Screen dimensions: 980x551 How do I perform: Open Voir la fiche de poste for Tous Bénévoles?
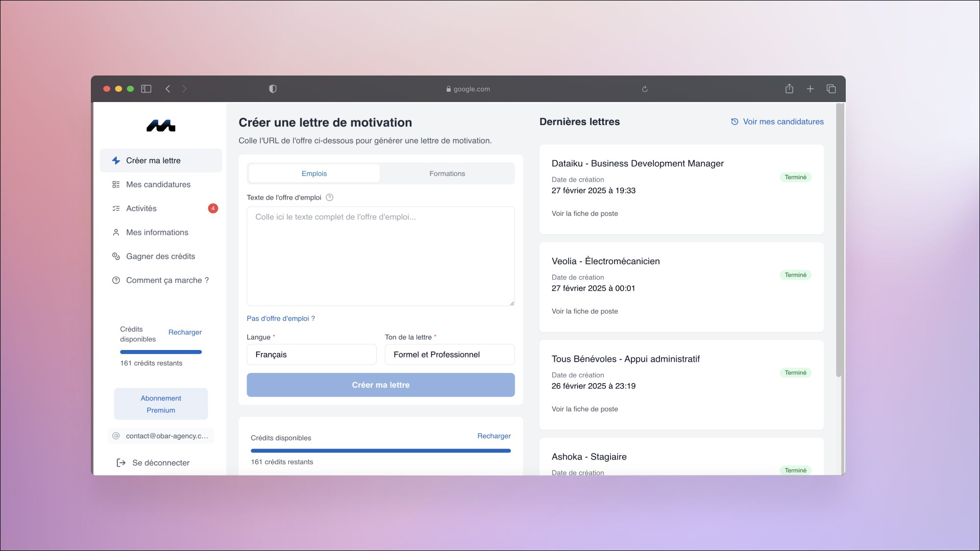[584, 409]
